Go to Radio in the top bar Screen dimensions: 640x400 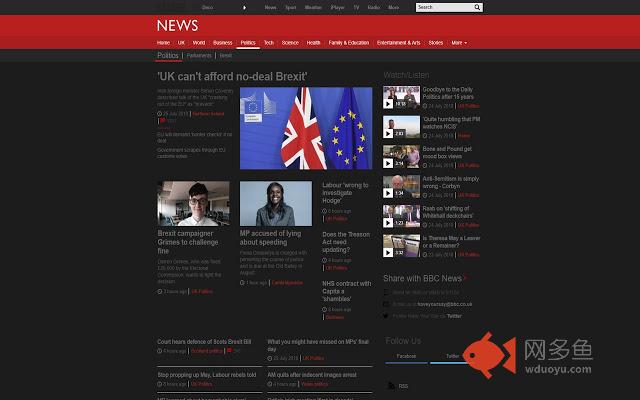click(373, 7)
